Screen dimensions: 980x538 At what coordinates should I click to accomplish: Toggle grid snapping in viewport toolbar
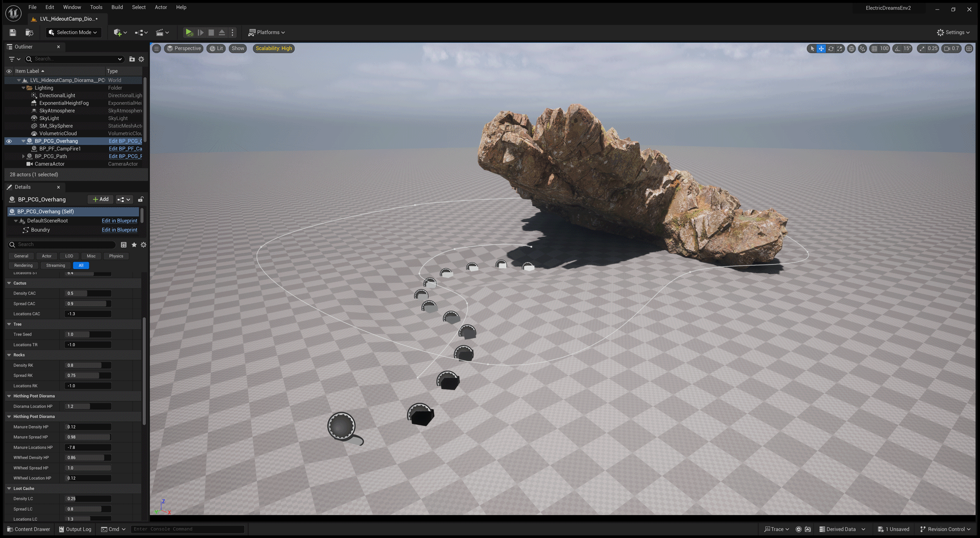(x=874, y=49)
